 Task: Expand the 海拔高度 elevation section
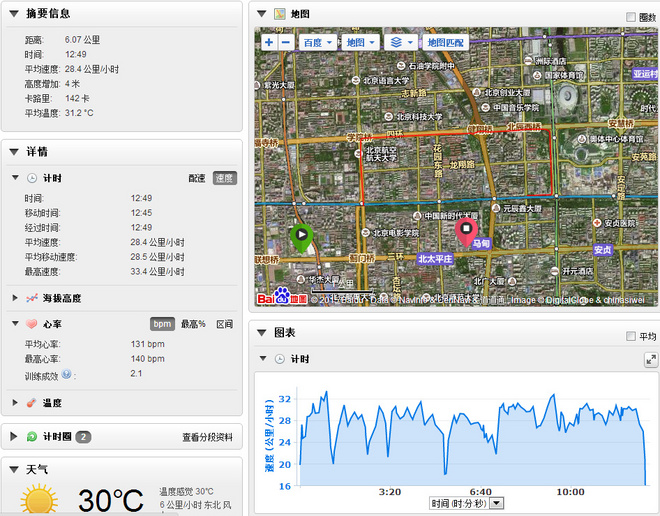click(x=16, y=297)
